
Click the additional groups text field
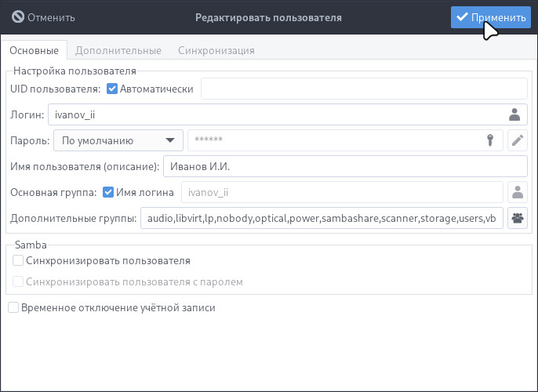click(x=322, y=218)
